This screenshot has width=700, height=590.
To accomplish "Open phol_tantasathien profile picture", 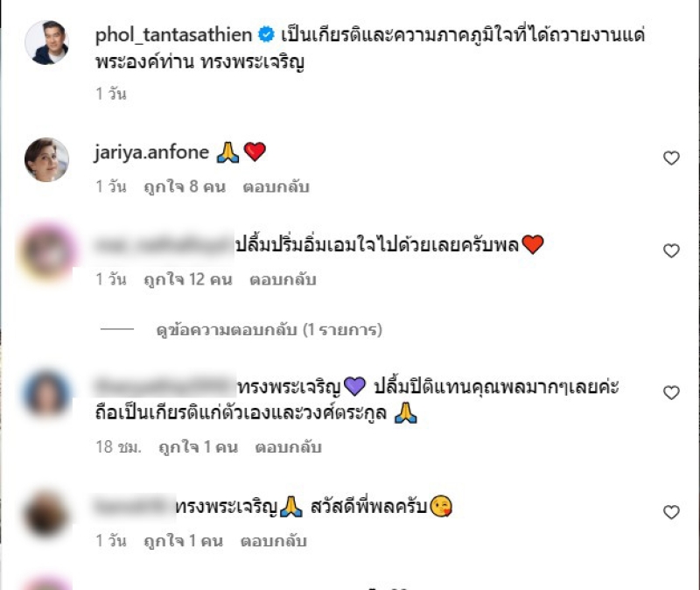I will click(x=47, y=42).
